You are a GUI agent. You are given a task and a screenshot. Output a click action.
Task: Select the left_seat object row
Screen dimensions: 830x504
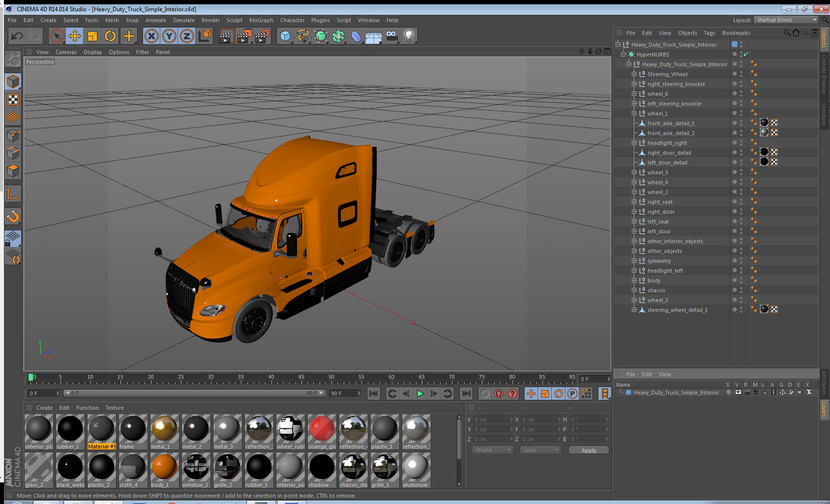pyautogui.click(x=658, y=222)
